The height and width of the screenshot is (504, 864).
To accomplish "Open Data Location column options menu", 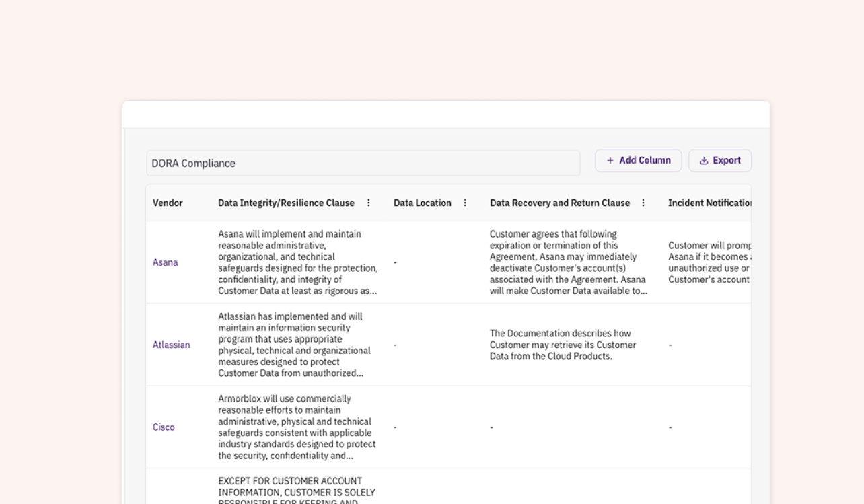I will pos(465,203).
